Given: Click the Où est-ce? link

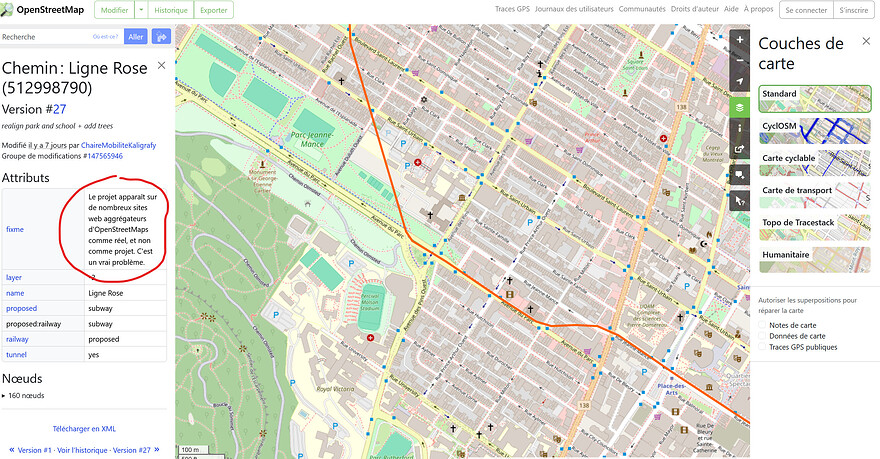Looking at the screenshot, I should coord(106,36).
